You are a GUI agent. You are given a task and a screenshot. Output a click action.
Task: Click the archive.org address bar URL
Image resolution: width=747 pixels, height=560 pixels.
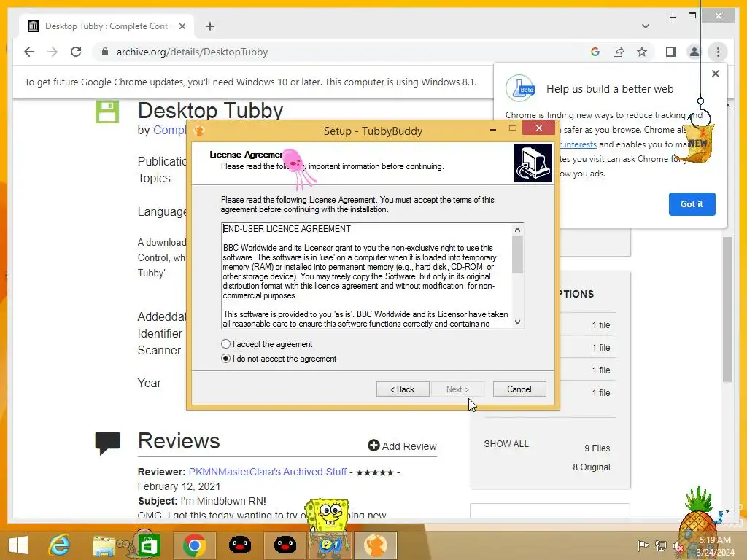[192, 52]
